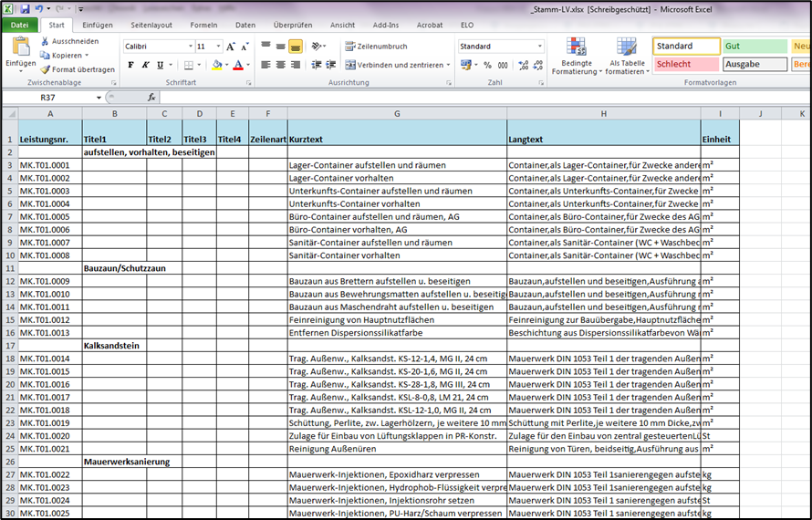Select cell containing Bauzaun/Schutzzaun
The image size is (812, 520).
[114, 269]
